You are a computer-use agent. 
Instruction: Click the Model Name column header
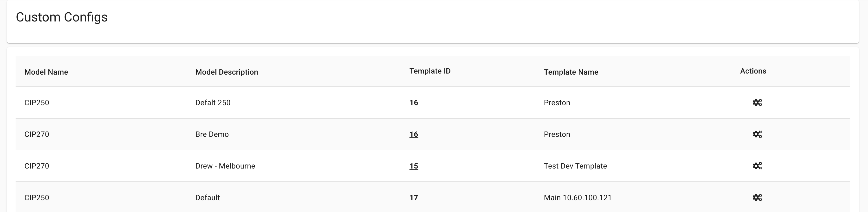[x=46, y=72]
